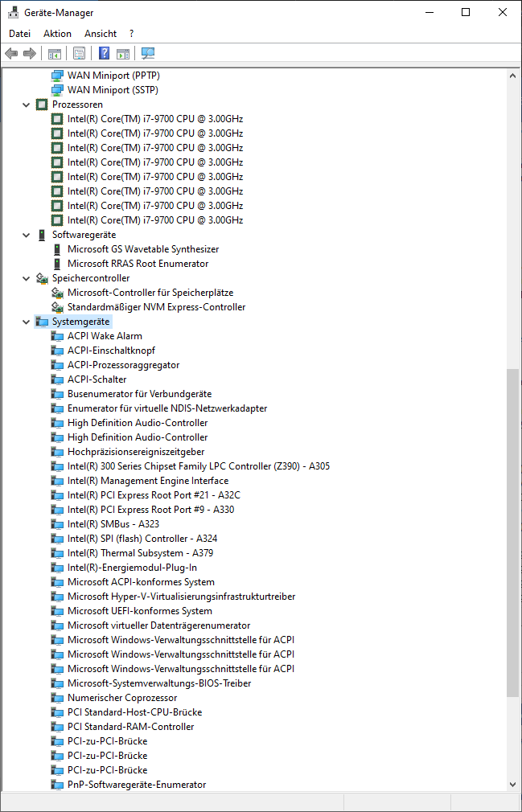Click the WAN Miniport (PPTP) network icon
This screenshot has height=812, width=522.
(x=57, y=76)
